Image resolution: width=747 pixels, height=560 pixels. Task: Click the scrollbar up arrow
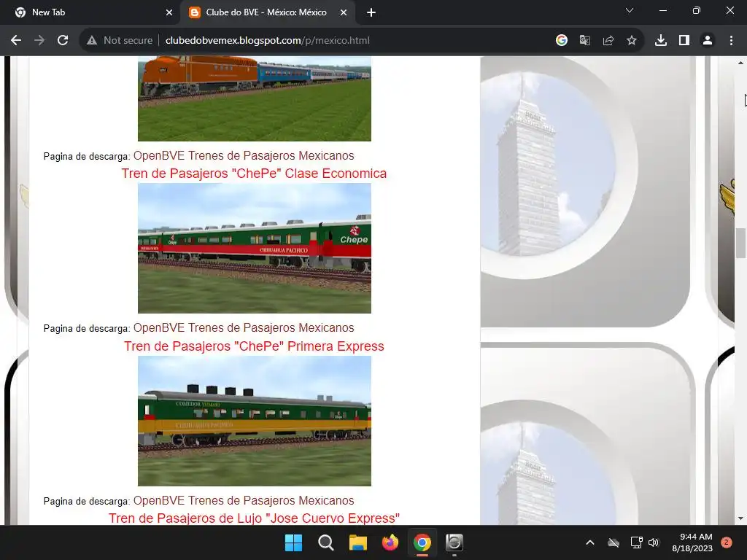point(740,63)
